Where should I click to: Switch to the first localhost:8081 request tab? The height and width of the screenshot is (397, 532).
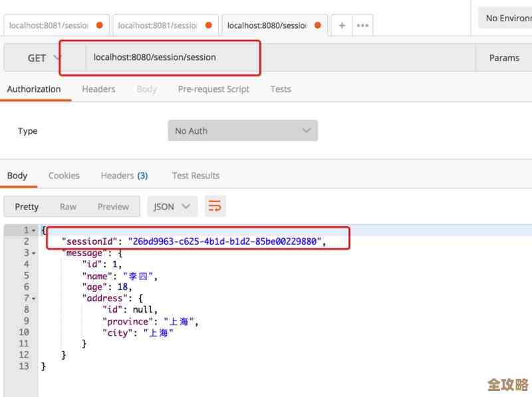[x=49, y=25]
